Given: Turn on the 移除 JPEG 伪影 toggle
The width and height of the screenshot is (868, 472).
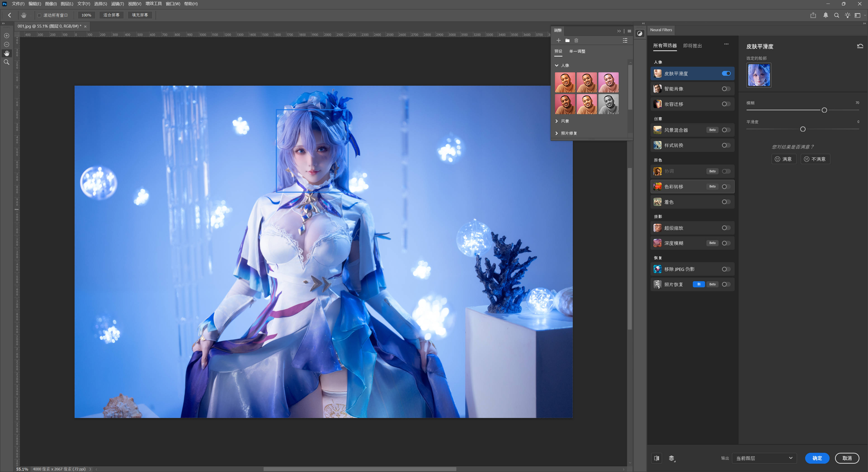Looking at the screenshot, I should tap(726, 269).
